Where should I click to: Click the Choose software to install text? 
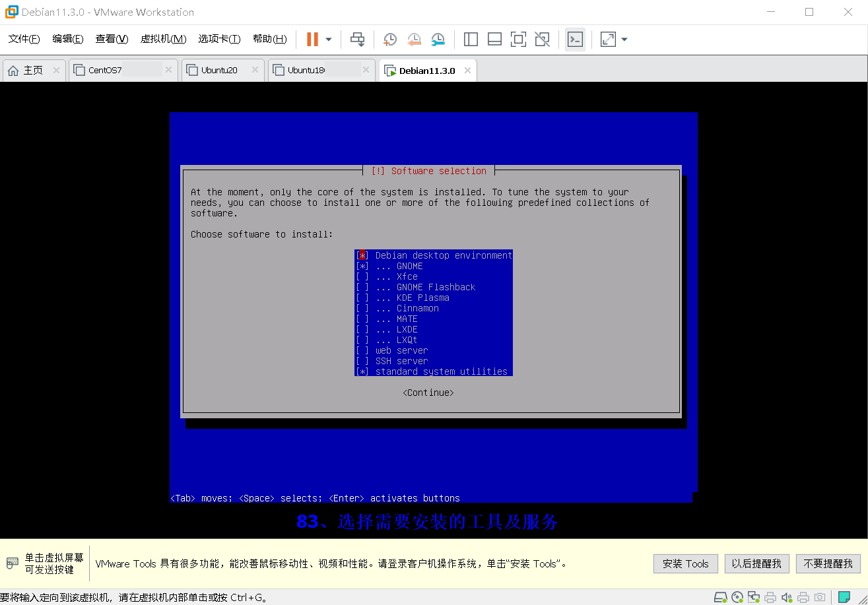262,234
